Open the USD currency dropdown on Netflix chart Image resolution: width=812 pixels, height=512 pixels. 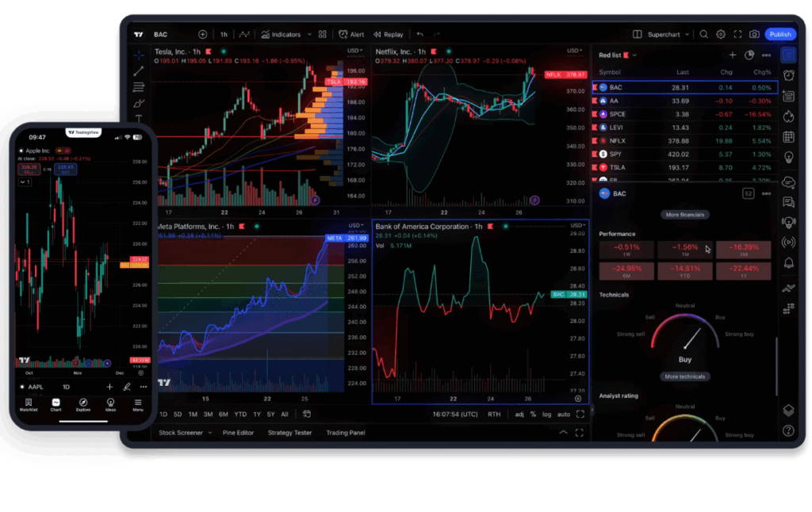[x=574, y=51]
